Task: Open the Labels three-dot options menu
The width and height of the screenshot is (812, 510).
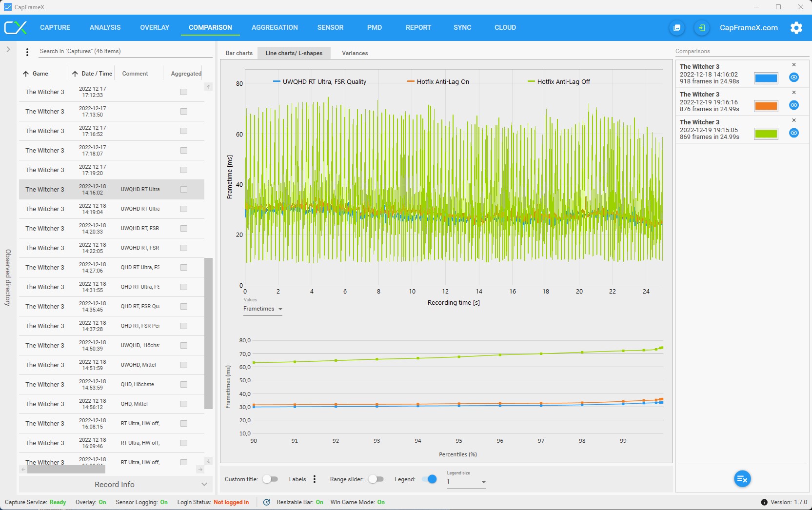Action: pos(315,479)
